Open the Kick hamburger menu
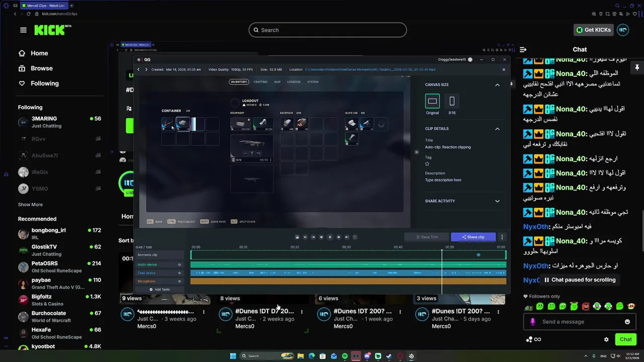Viewport: 644px width, 362px height. click(x=23, y=30)
